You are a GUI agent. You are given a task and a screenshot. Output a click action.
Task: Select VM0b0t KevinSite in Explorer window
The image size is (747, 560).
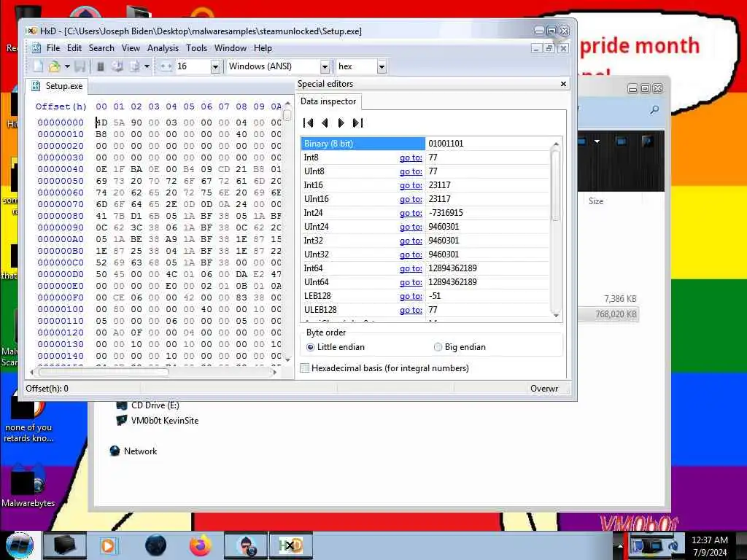point(158,421)
